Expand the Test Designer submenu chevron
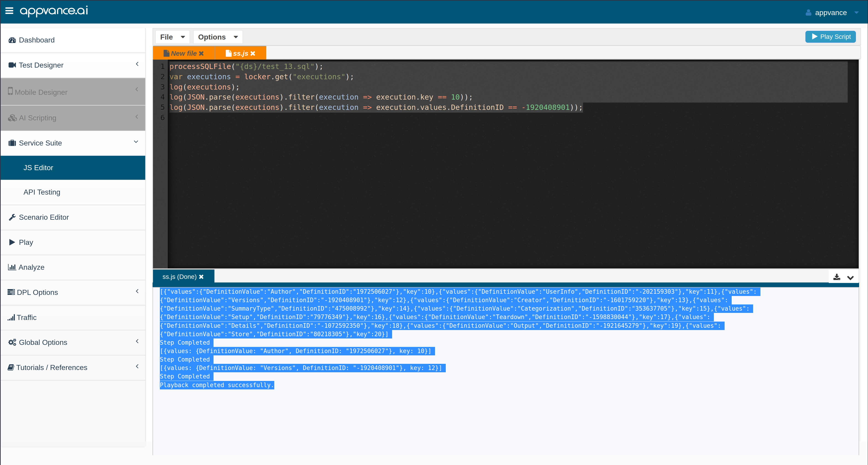868x465 pixels. (x=137, y=64)
